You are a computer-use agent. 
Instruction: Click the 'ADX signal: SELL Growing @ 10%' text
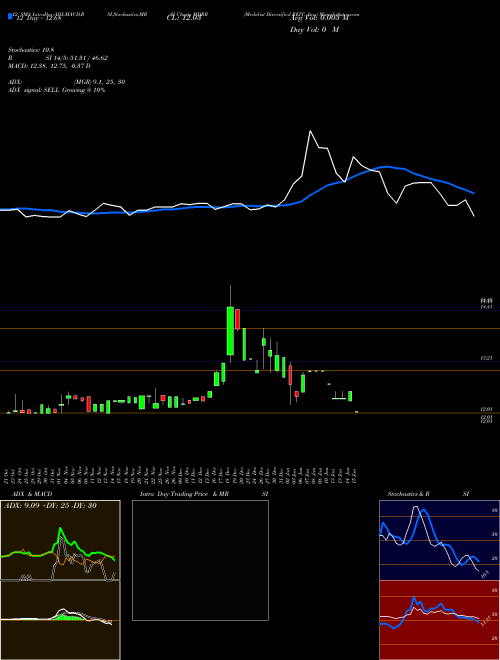point(56,90)
